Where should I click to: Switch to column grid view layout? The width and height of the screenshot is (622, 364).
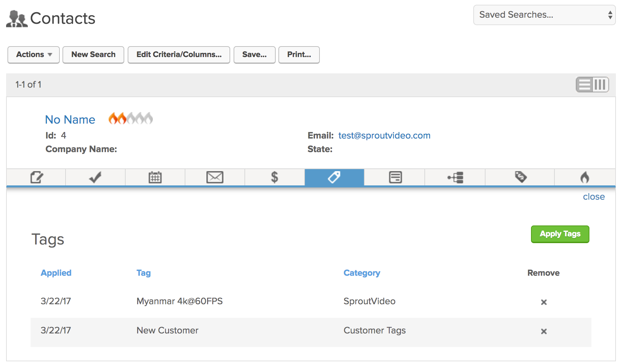(x=600, y=85)
